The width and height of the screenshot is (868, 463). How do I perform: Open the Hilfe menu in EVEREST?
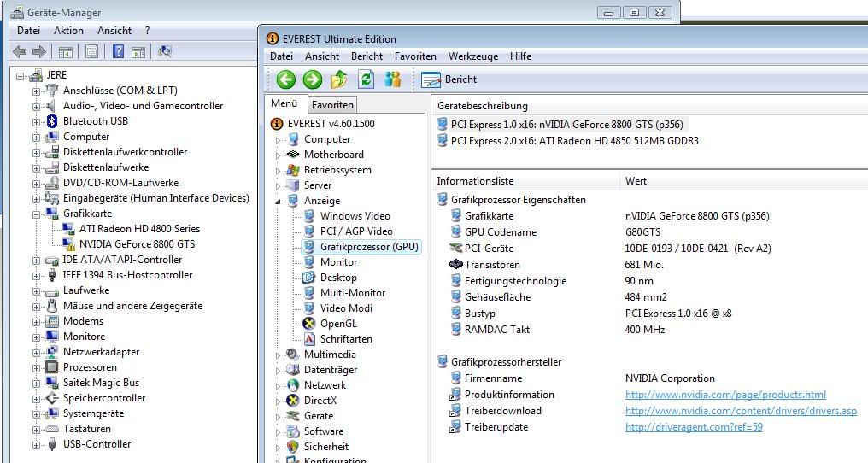pos(520,56)
